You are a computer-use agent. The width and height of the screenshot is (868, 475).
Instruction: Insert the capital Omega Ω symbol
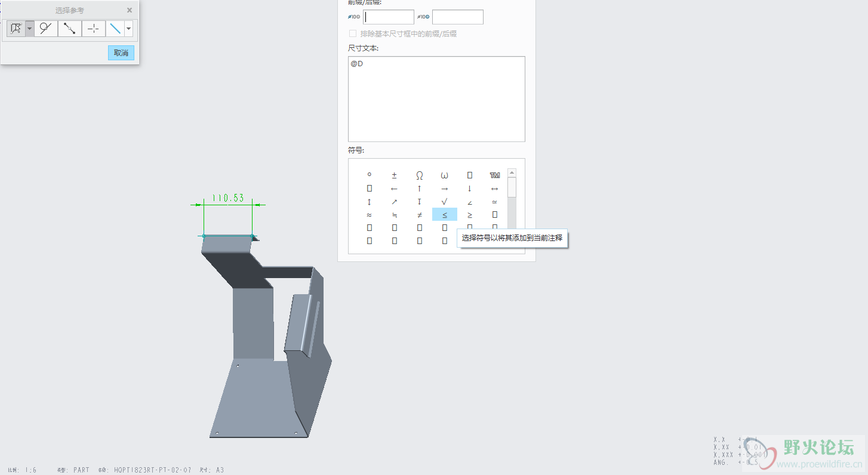(x=420, y=175)
